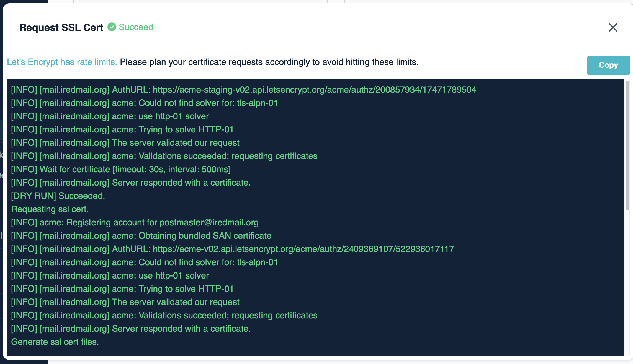Click the Generate ssl cert files line
633x364 pixels.
pos(55,342)
